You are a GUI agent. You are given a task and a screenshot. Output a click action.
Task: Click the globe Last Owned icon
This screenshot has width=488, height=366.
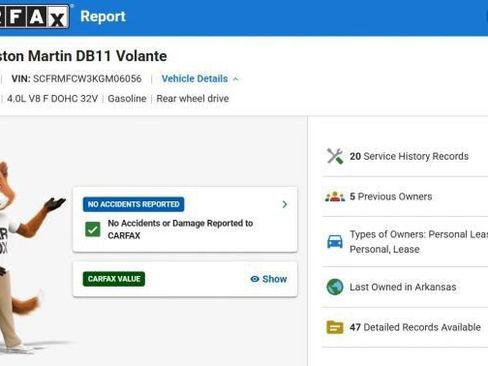point(335,287)
